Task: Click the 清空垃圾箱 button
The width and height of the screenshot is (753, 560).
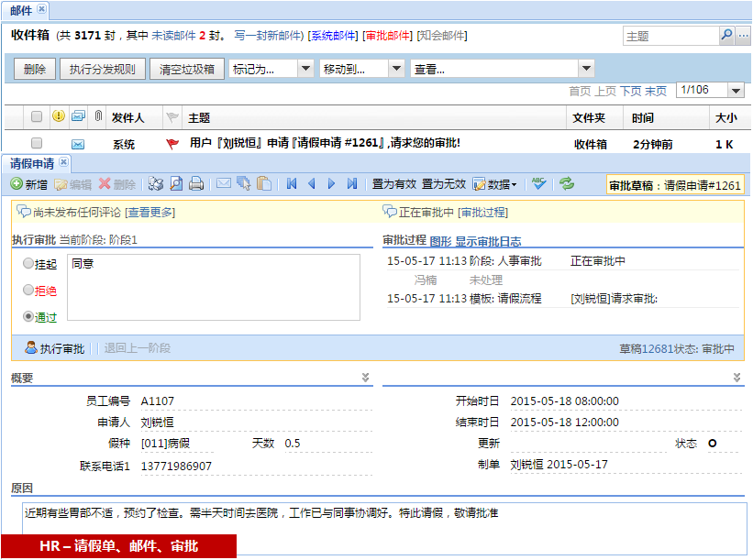Action: point(187,69)
